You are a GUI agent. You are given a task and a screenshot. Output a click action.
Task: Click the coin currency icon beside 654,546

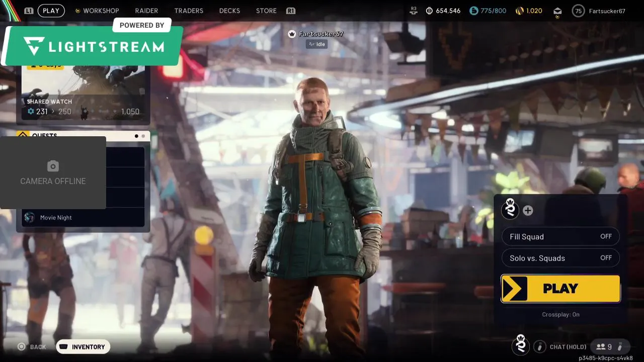click(x=429, y=11)
